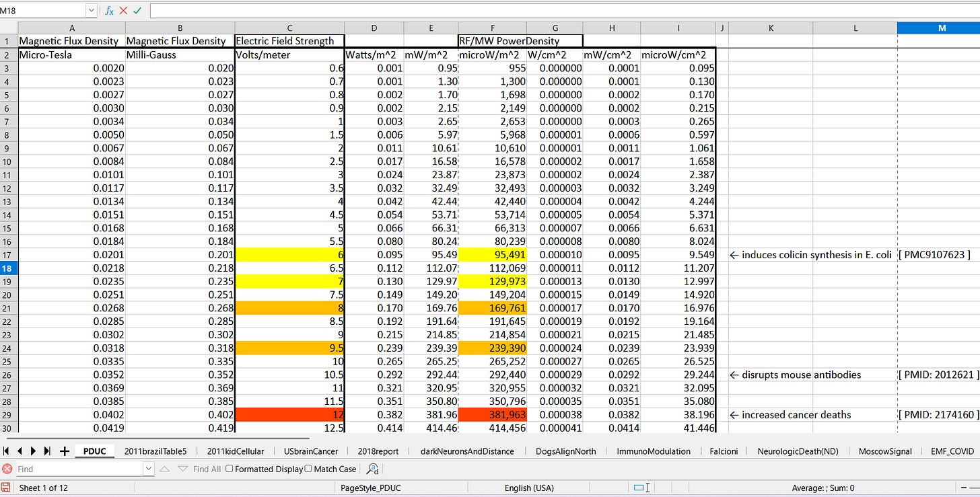Click 'disrupts mouse antibodies' note cell
Viewport: 980px width, 497px height.
click(x=796, y=375)
